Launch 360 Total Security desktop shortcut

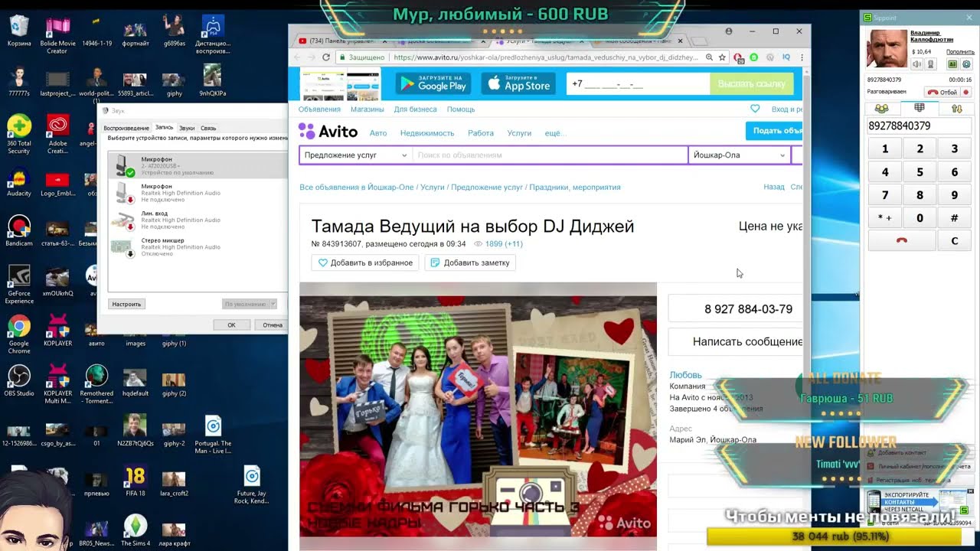tap(19, 133)
